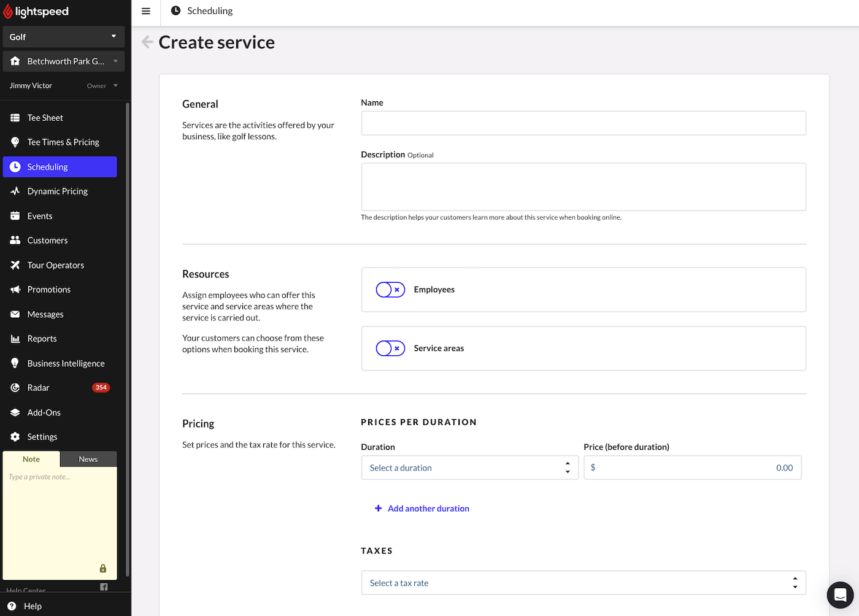This screenshot has width=859, height=616.
Task: Click Add another duration
Action: 422,508
